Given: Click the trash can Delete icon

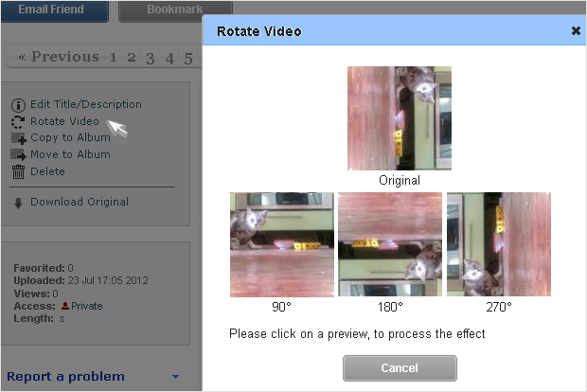Looking at the screenshot, I should [x=18, y=171].
